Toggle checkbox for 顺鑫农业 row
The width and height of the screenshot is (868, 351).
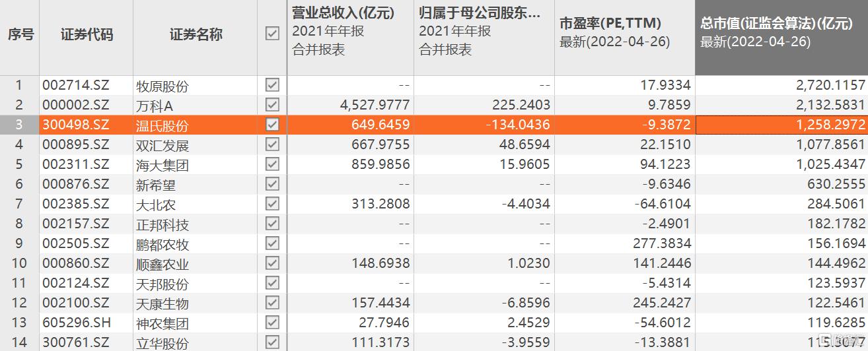pos(272,263)
